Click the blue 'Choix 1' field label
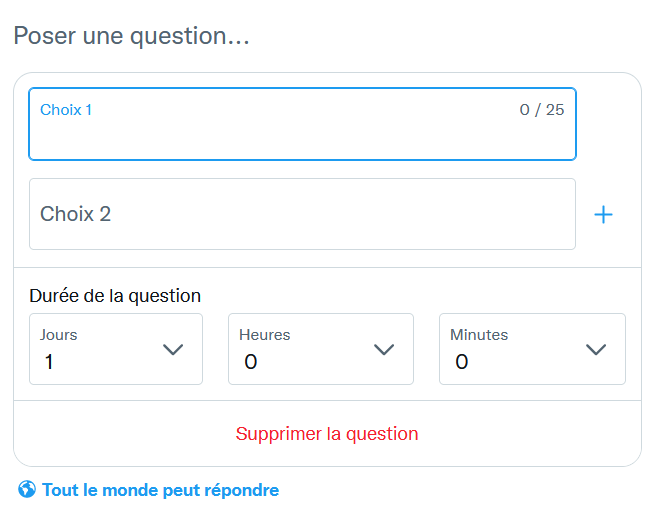Screen dimensions: 646x513 click(66, 110)
